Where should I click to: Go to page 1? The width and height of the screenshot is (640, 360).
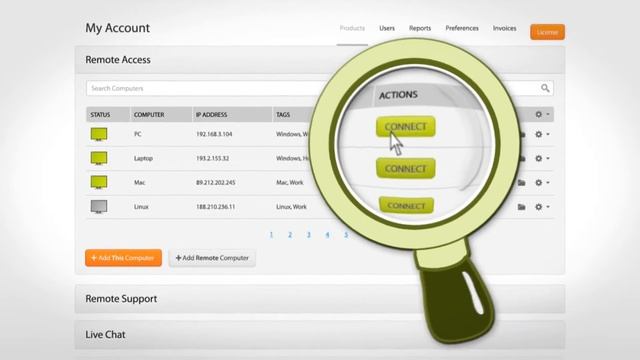[x=271, y=235]
